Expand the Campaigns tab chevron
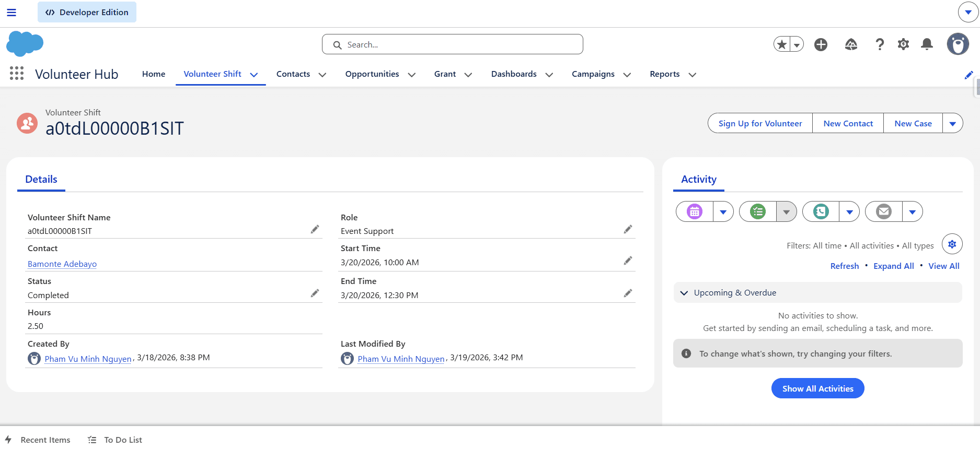Image resolution: width=980 pixels, height=449 pixels. (627, 75)
